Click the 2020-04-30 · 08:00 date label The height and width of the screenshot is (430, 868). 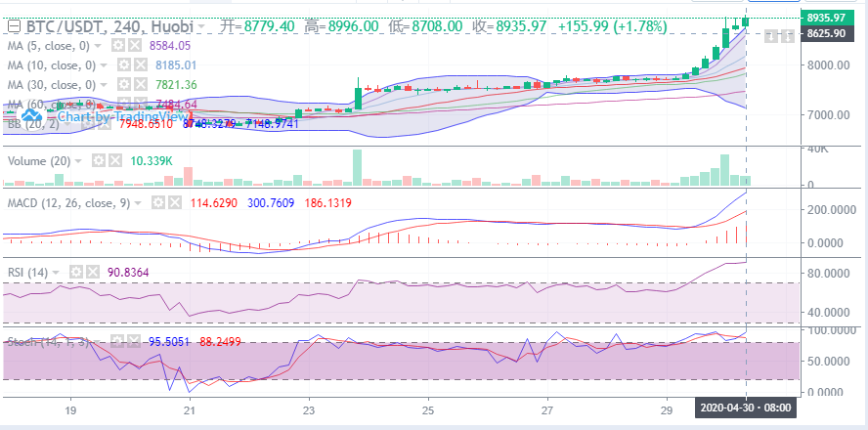746,408
